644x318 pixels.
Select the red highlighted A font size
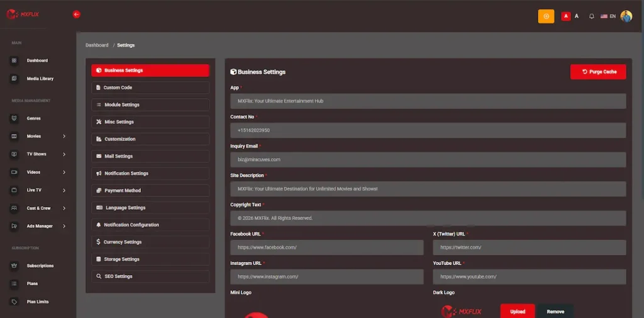point(566,16)
